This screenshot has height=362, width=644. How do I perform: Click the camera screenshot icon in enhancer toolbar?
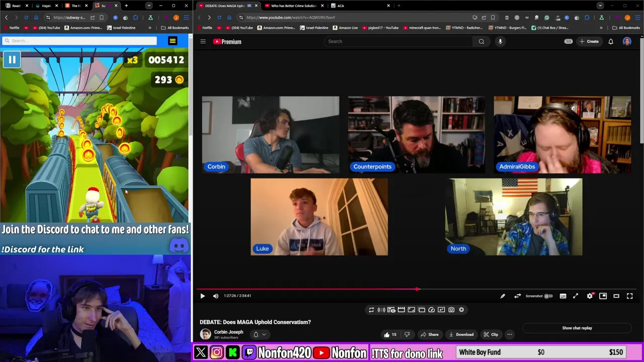451,310
